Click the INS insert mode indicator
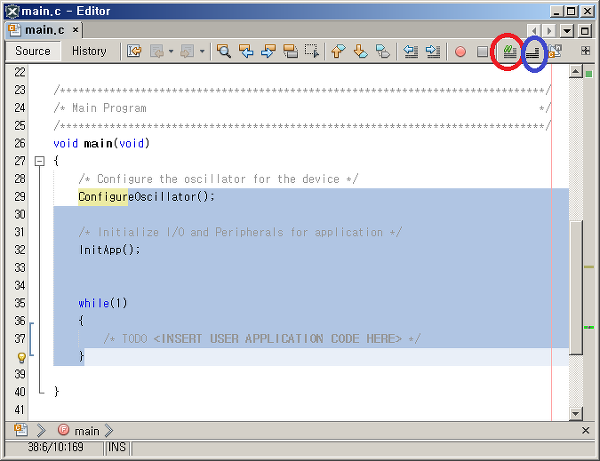This screenshot has height=461, width=600. coord(117,447)
